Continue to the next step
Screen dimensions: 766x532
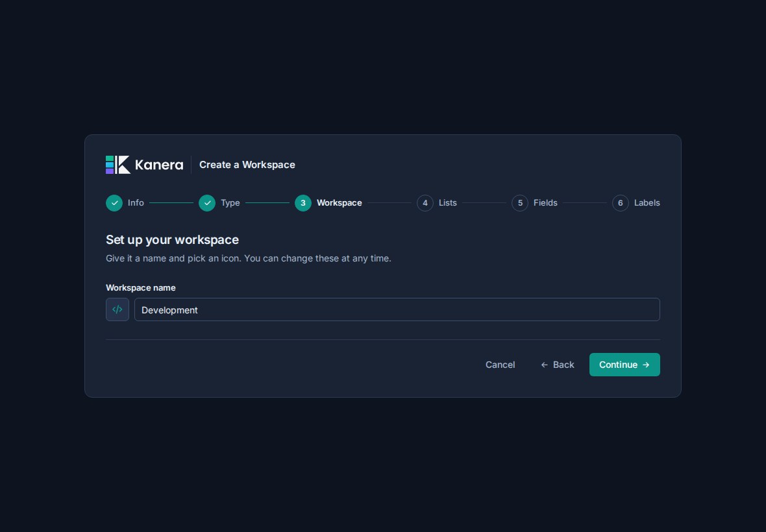click(624, 365)
